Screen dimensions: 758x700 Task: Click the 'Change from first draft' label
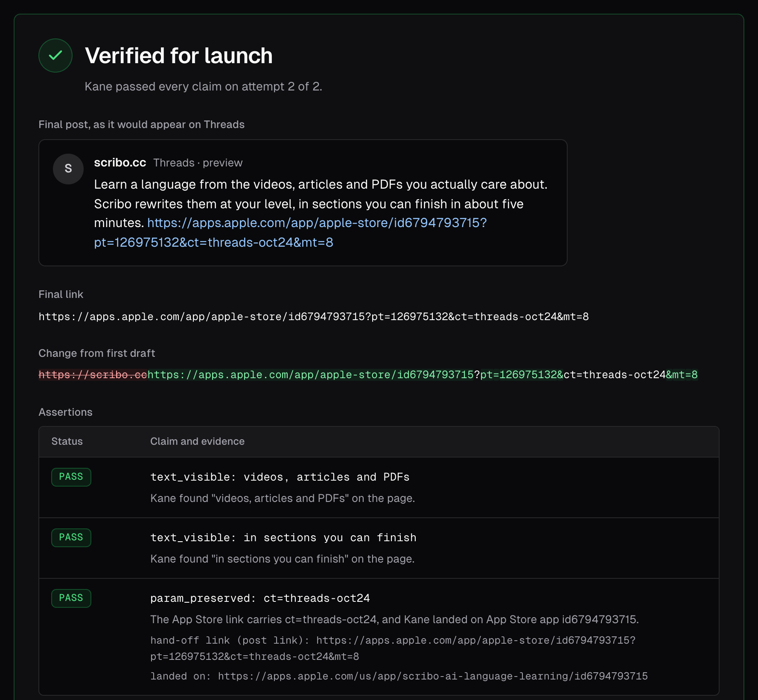[x=97, y=353]
